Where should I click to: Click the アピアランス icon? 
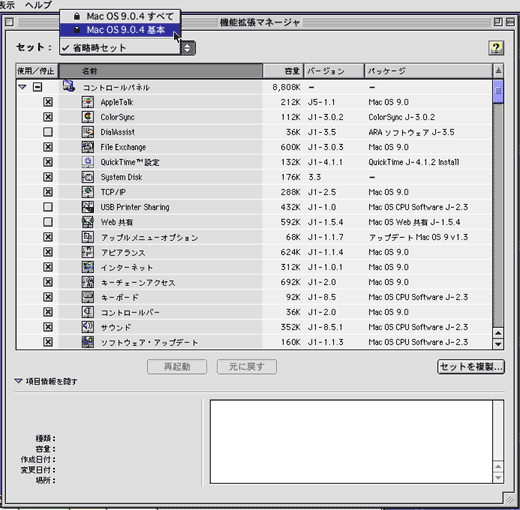(88, 252)
